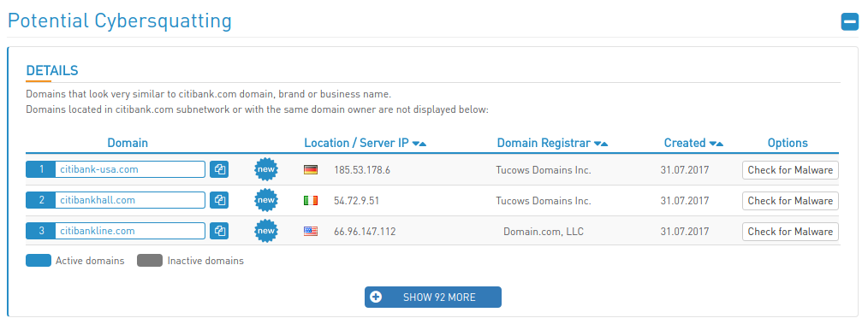Select the DETAILS tab heading
The image size is (868, 330).
coord(52,71)
